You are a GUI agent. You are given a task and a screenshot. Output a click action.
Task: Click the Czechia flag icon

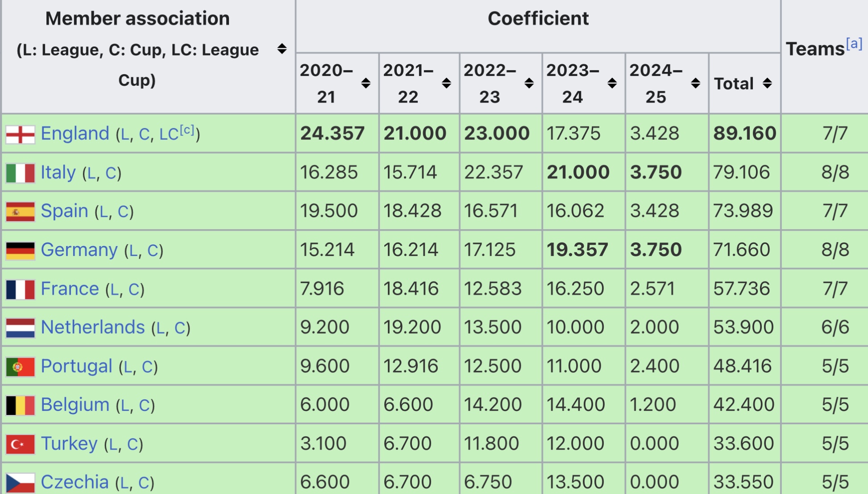pos(21,483)
